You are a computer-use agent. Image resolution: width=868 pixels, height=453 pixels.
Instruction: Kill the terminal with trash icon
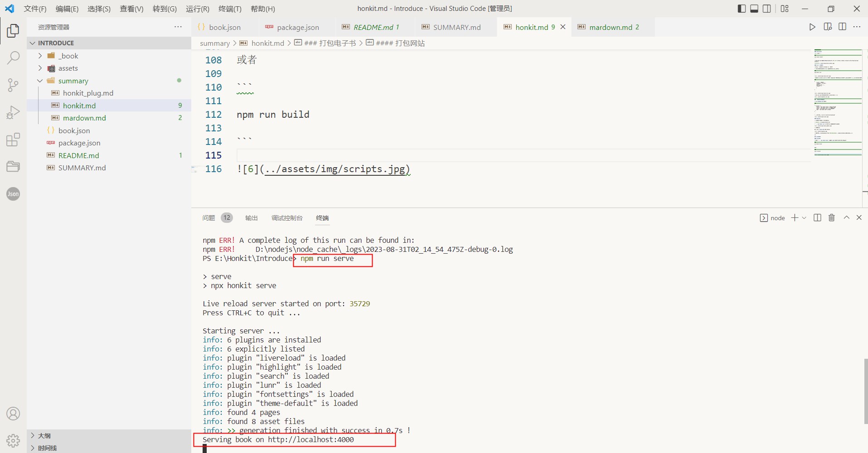[x=832, y=218]
